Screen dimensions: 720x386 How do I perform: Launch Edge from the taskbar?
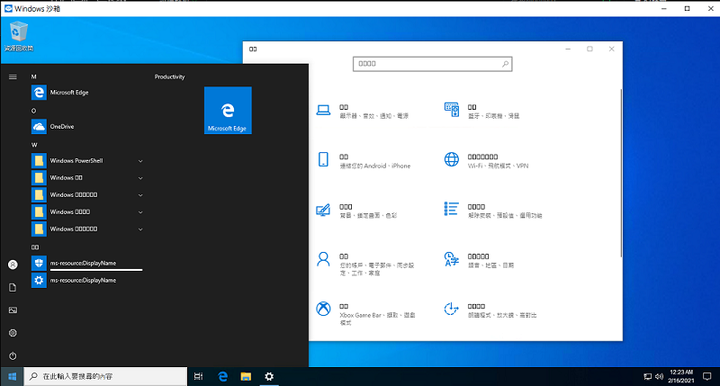pyautogui.click(x=223, y=376)
